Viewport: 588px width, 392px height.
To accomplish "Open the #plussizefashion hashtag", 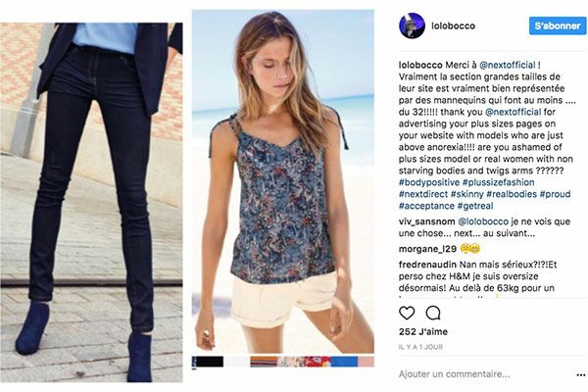I will pyautogui.click(x=499, y=182).
